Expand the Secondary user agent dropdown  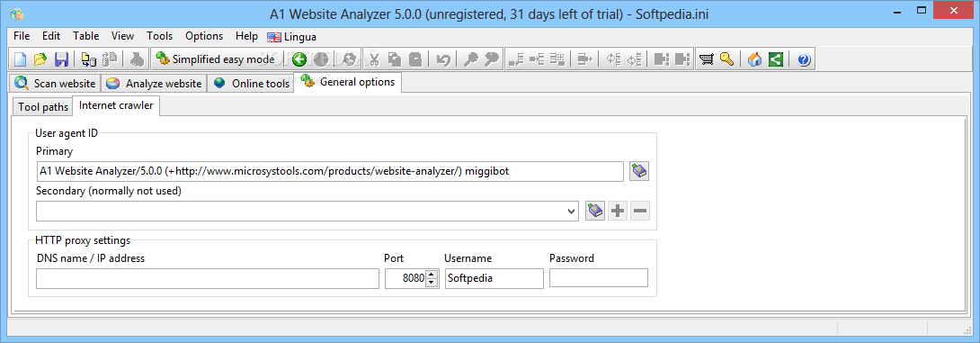(571, 211)
